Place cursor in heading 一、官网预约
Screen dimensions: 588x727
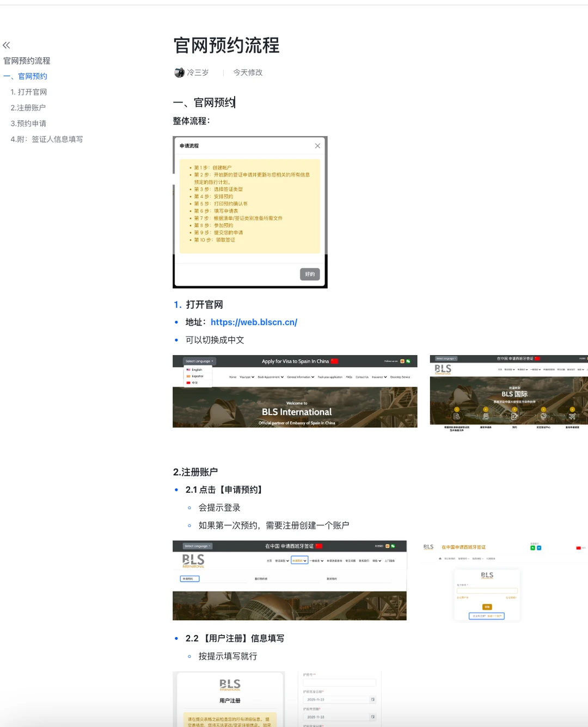204,102
